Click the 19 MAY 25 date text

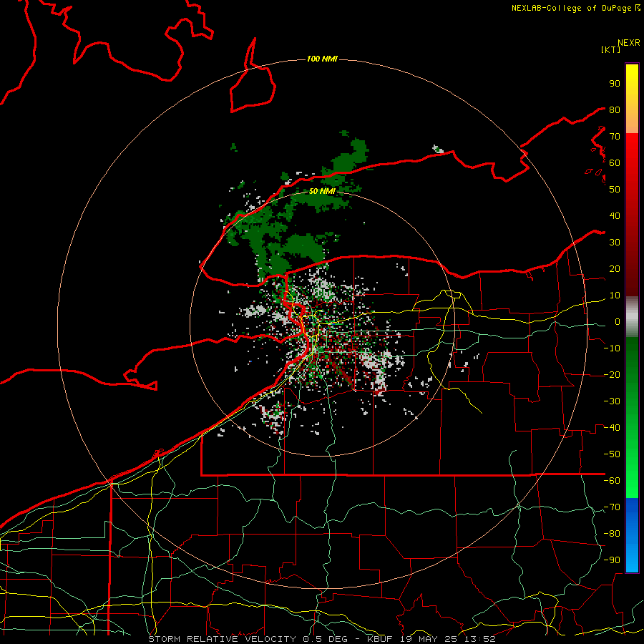pos(429,639)
